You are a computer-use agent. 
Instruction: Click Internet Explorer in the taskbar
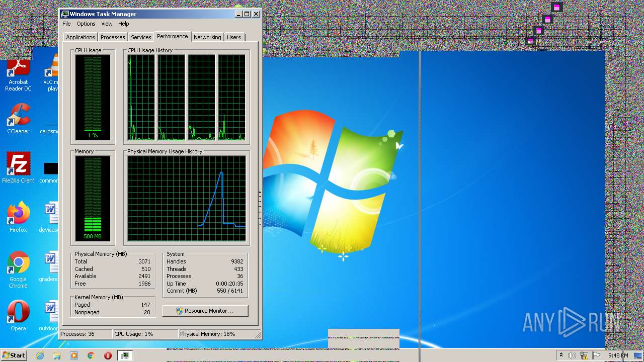click(x=40, y=355)
